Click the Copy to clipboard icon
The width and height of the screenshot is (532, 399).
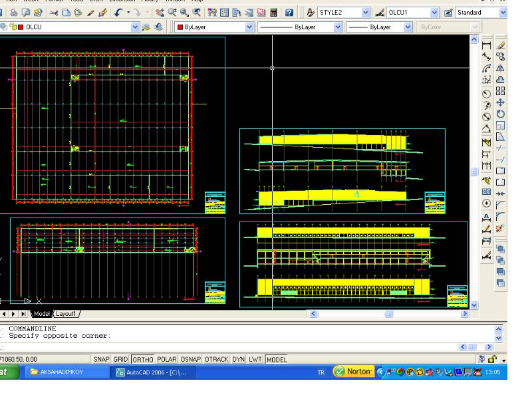coord(66,13)
